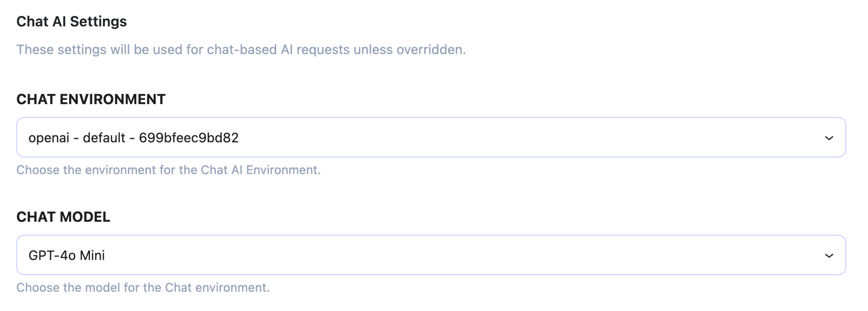Click the word 'overridden' in the settings description

pos(431,50)
